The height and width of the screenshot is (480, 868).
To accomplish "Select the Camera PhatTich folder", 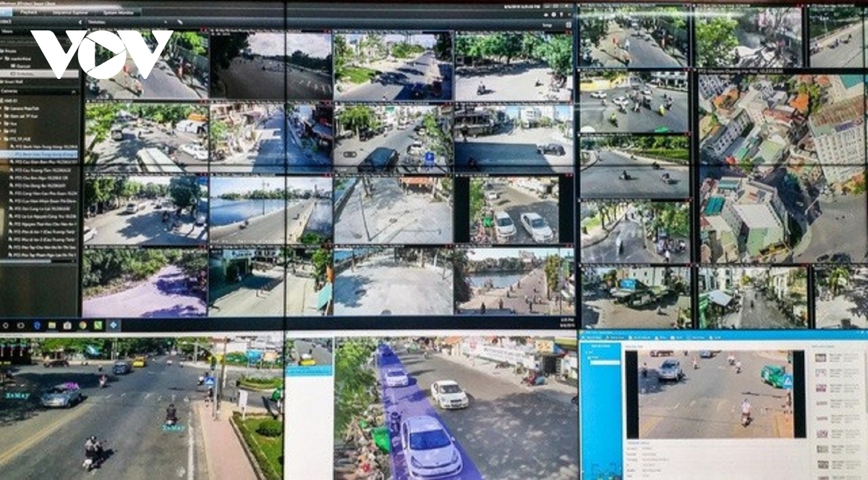I will pyautogui.click(x=22, y=109).
